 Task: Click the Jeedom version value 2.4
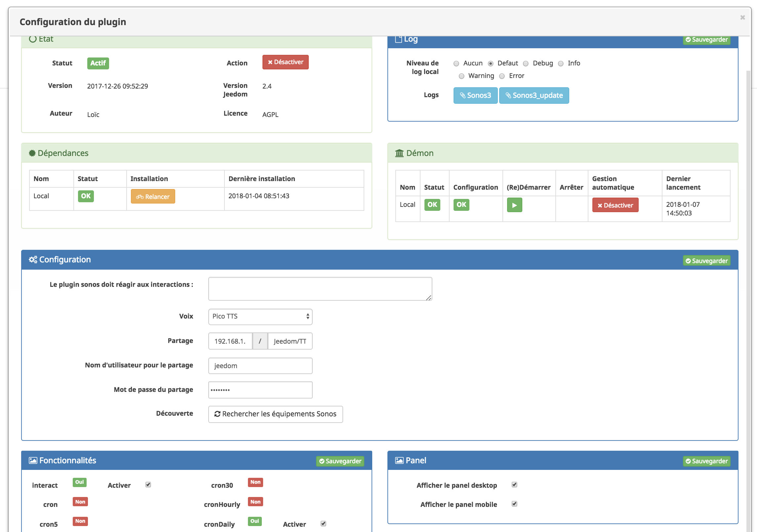point(267,86)
